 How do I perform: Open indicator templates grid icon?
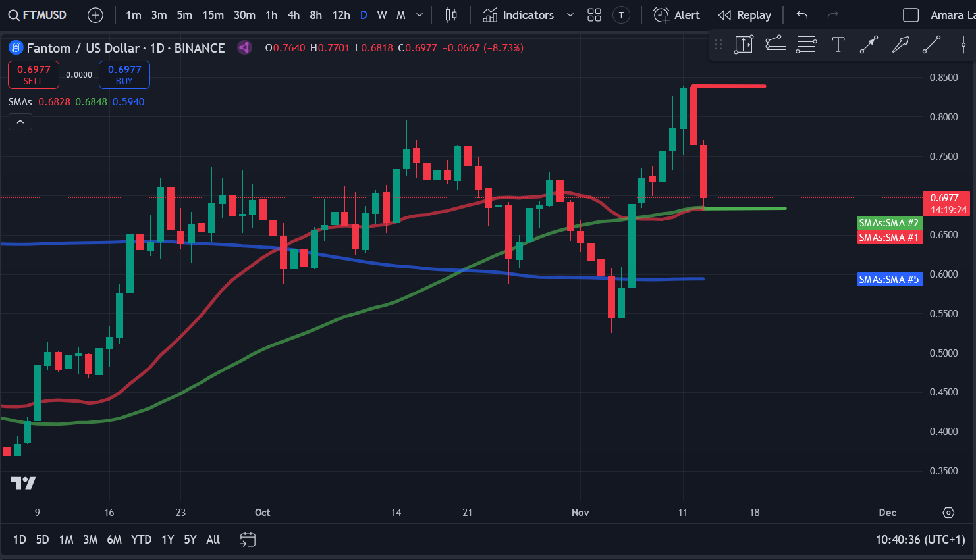coord(594,14)
